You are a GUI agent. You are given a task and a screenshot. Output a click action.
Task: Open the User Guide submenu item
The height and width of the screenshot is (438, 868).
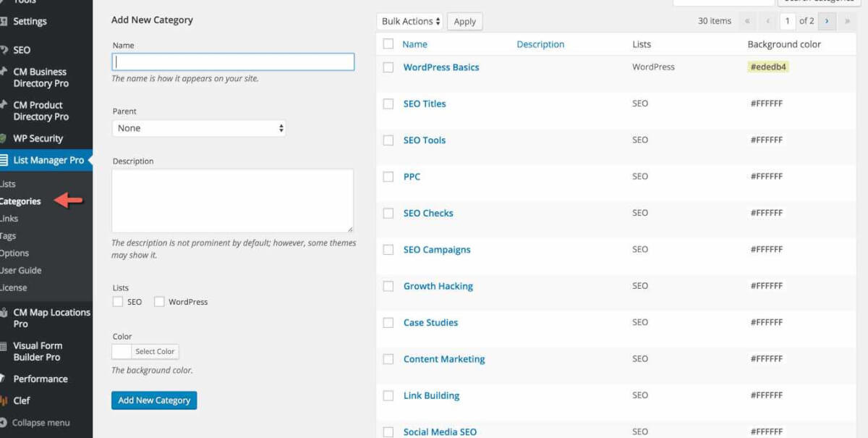21,270
